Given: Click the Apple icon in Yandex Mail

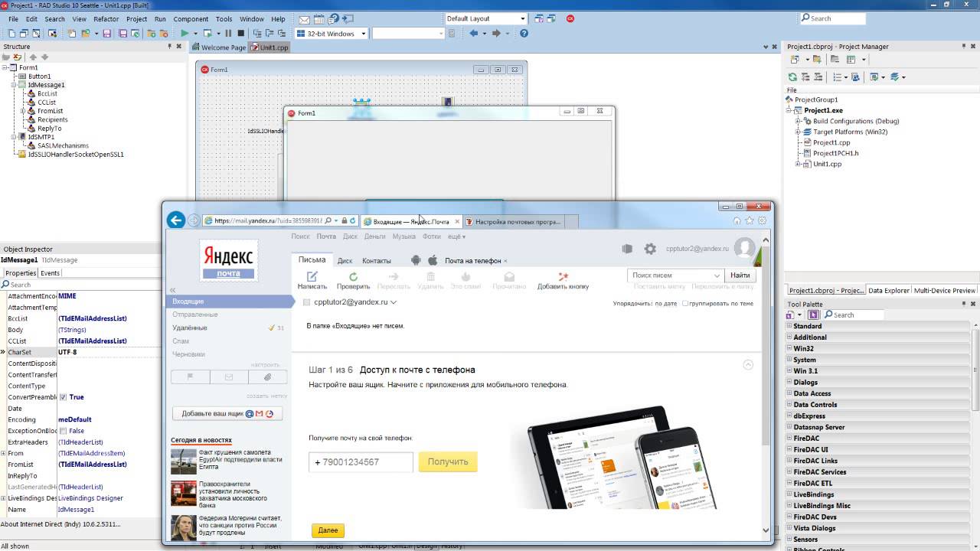Looking at the screenshot, I should pyautogui.click(x=432, y=260).
